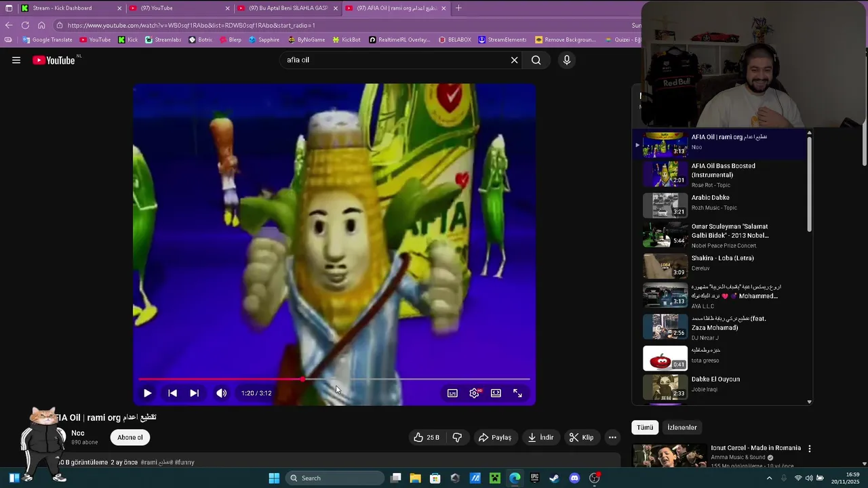Open Steam from the taskbar

coord(554,479)
